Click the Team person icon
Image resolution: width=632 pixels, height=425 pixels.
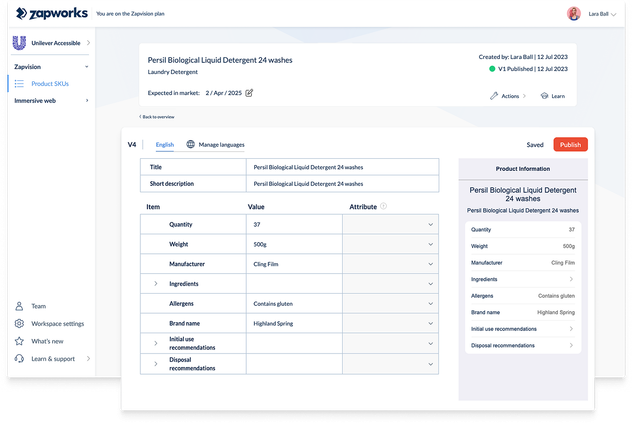[19, 306]
